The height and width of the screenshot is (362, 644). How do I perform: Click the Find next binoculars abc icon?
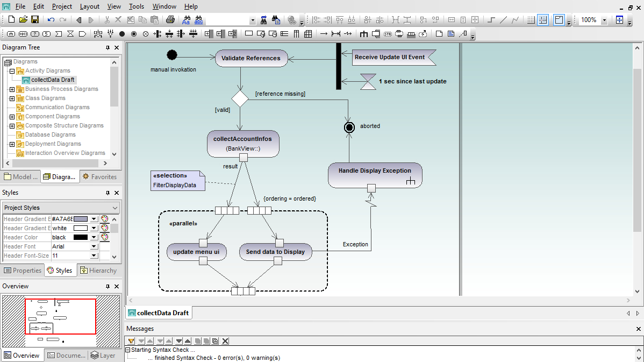click(199, 20)
